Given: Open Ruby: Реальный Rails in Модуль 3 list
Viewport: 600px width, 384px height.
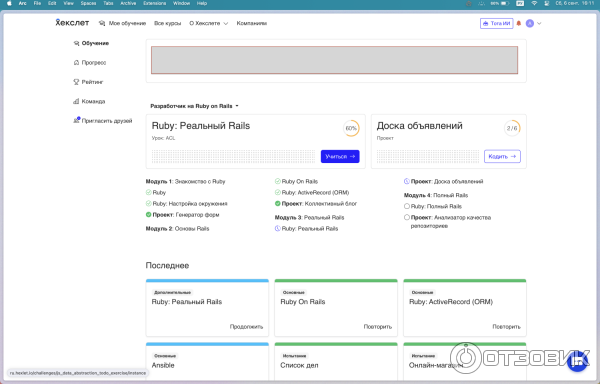Looking at the screenshot, I should [x=310, y=228].
